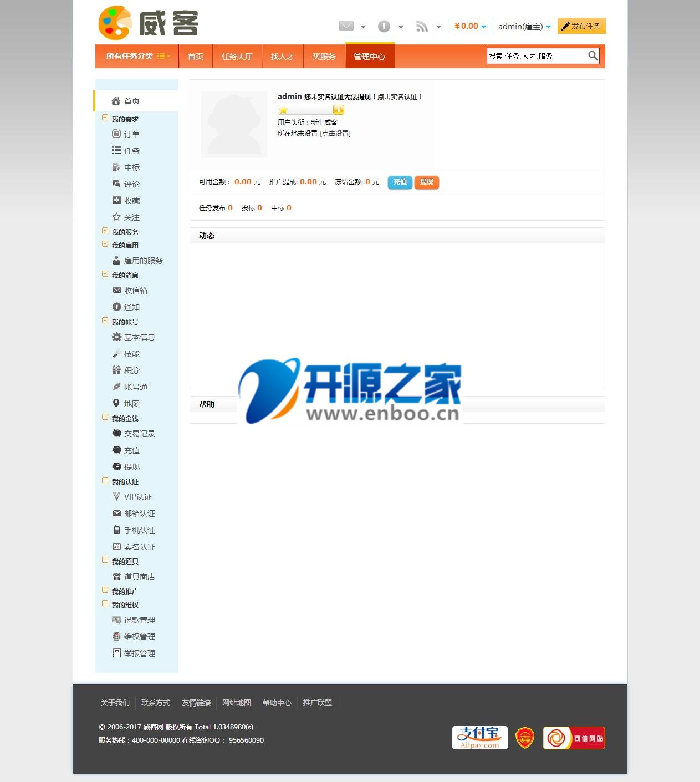
Task: Collapse the 我的金钱 sidebar section
Action: pos(105,417)
